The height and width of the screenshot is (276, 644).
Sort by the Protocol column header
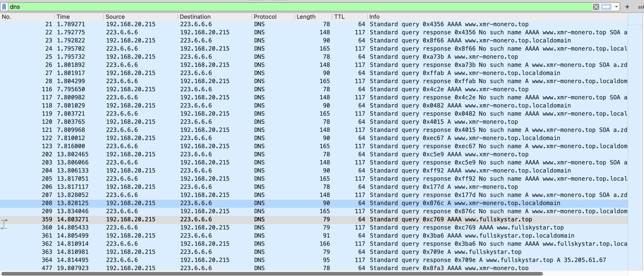click(265, 17)
